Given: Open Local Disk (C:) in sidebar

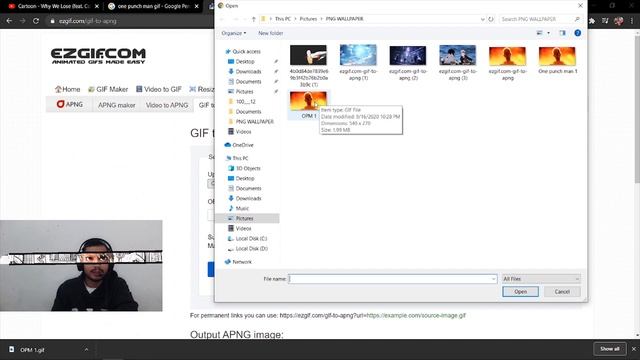Looking at the screenshot, I should coord(251,238).
